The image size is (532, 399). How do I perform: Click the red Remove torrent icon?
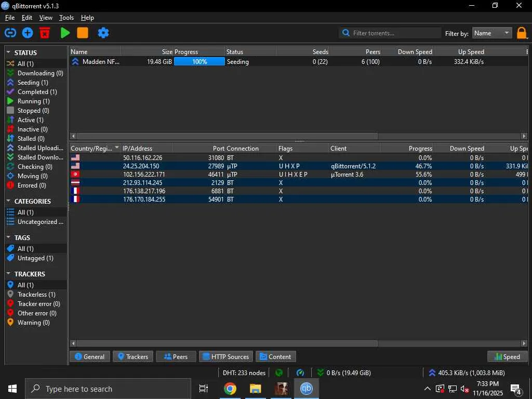pos(45,33)
